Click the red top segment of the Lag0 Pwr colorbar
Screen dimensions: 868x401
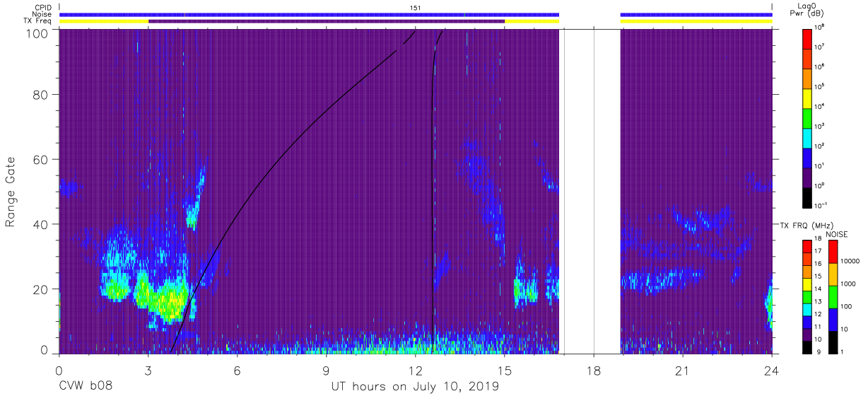click(808, 38)
